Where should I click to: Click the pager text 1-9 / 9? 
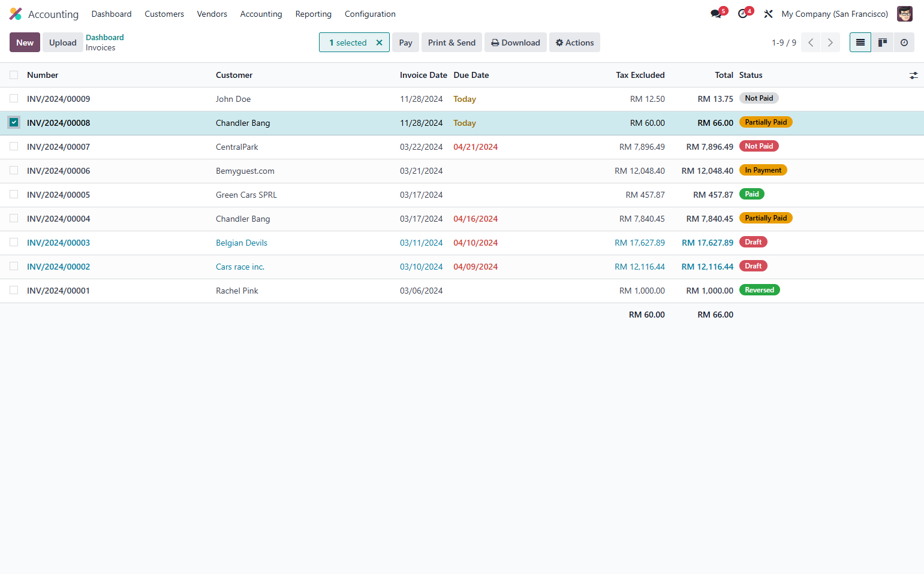[784, 43]
